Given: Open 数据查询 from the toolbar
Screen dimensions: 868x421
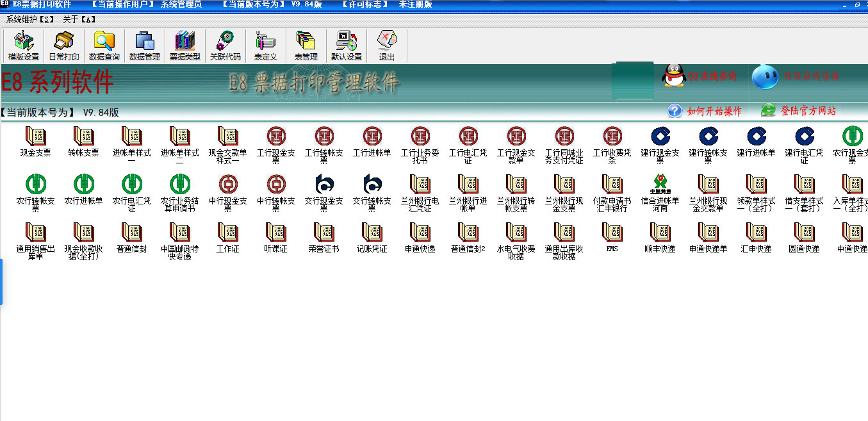Looking at the screenshot, I should (x=104, y=45).
